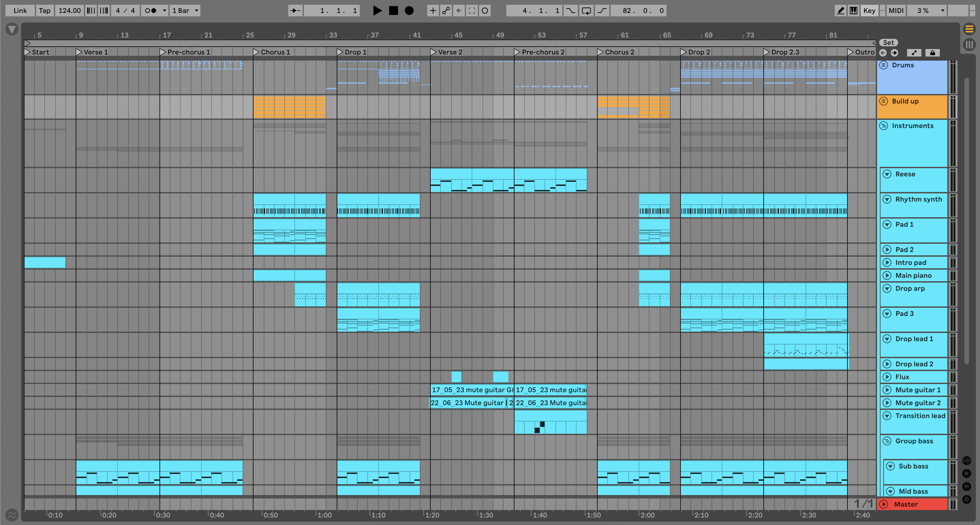The height and width of the screenshot is (525, 980).
Task: Enable Draw Mode pencil
Action: [x=840, y=11]
